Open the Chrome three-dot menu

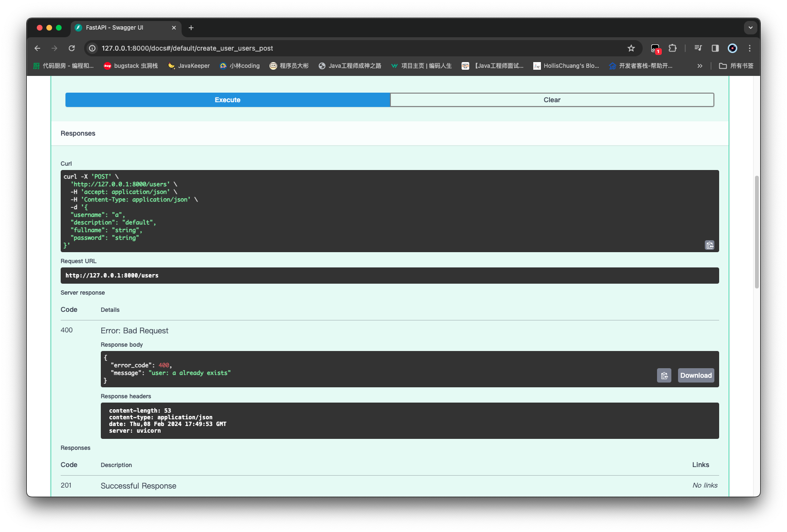point(750,48)
